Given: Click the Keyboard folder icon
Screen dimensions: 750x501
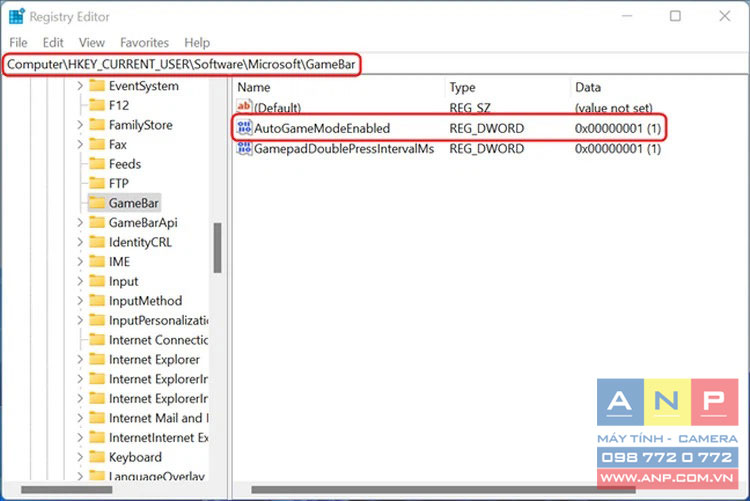Looking at the screenshot, I should 97,457.
